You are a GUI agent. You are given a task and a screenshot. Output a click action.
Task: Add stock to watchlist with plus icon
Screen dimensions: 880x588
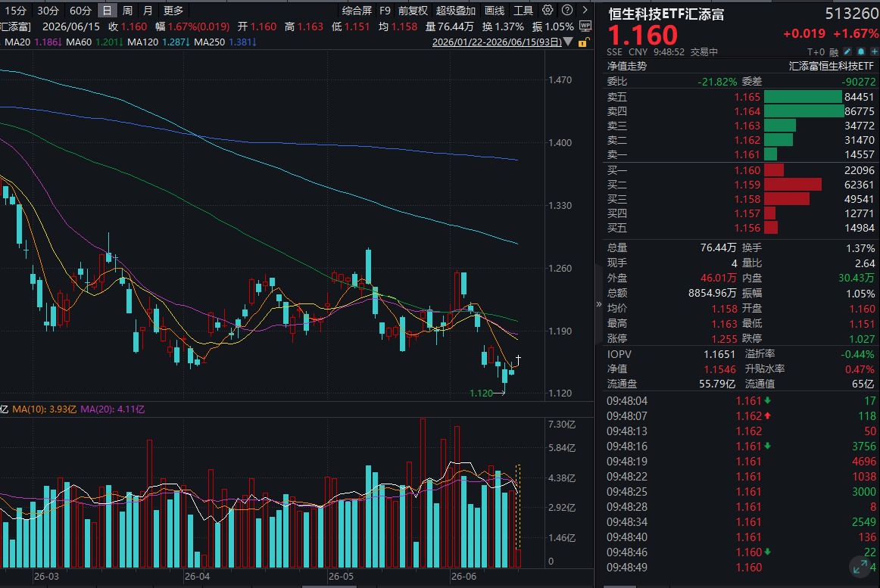click(874, 51)
